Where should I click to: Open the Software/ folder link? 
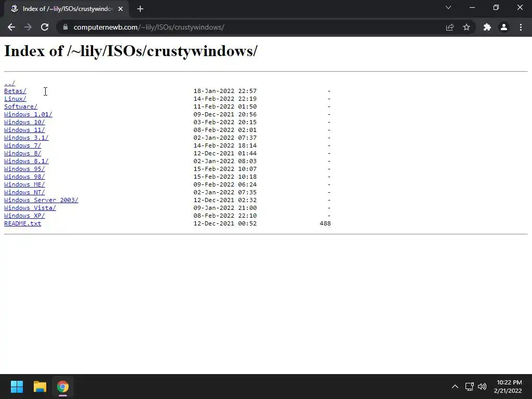(21, 107)
